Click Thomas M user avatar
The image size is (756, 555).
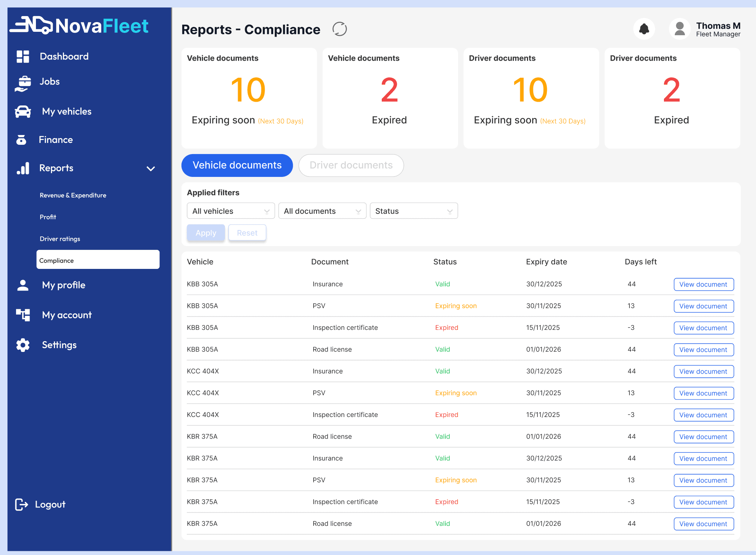coord(680,29)
